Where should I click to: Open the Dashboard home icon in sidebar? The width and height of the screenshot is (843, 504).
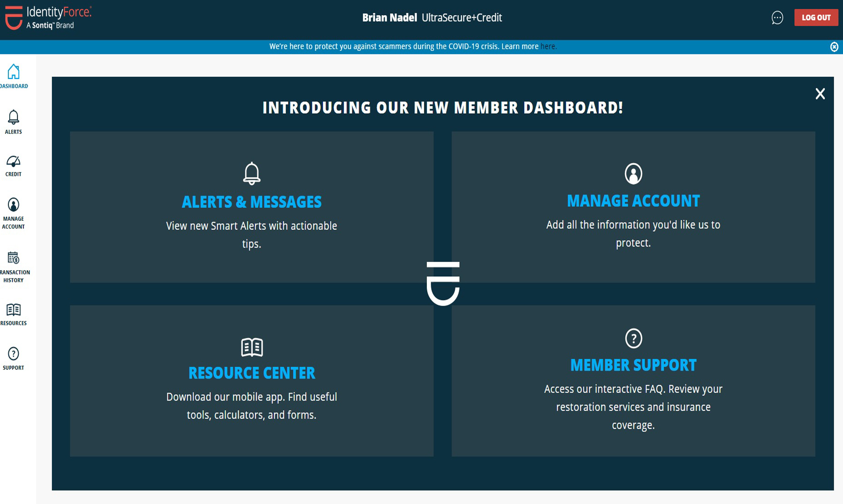(14, 72)
